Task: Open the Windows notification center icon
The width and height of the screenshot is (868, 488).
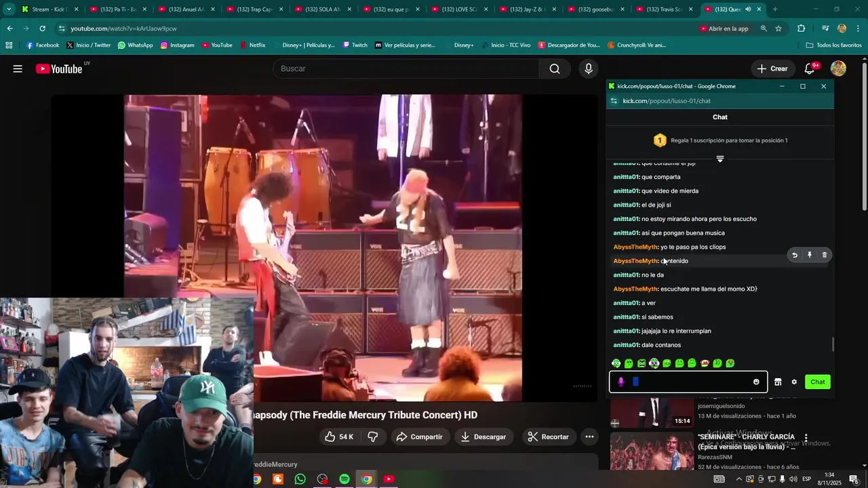Action: coord(854,479)
